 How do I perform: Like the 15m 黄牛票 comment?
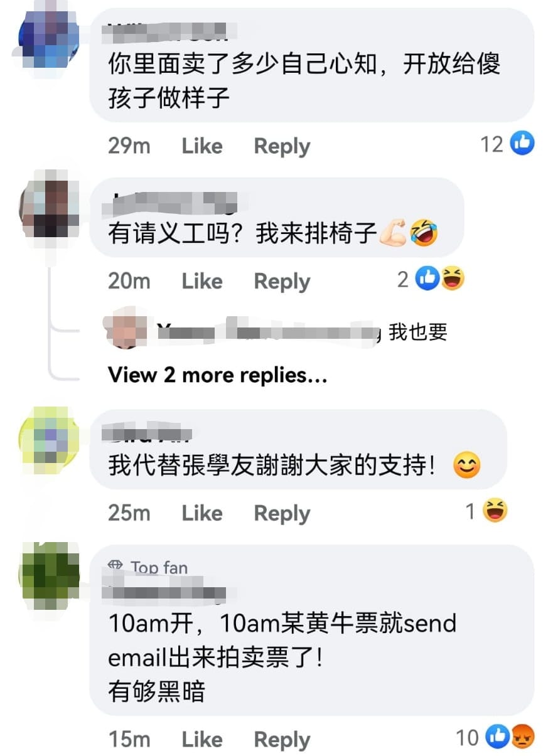click(x=202, y=739)
